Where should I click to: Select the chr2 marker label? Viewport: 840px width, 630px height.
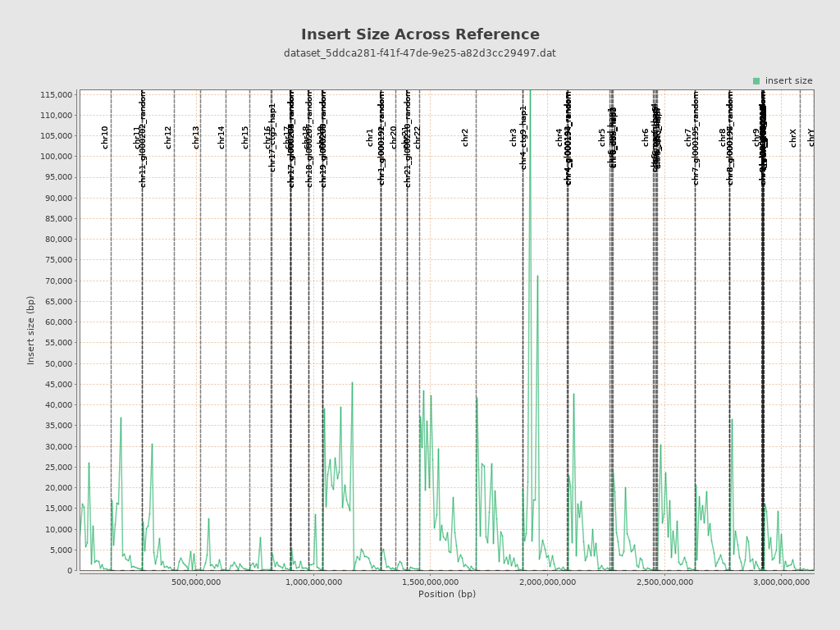465,138
